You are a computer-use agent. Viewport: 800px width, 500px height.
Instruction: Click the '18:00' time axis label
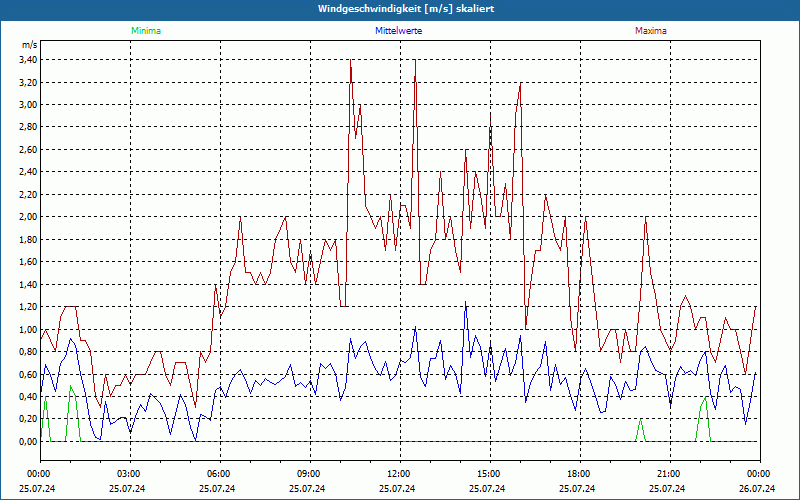(580, 474)
